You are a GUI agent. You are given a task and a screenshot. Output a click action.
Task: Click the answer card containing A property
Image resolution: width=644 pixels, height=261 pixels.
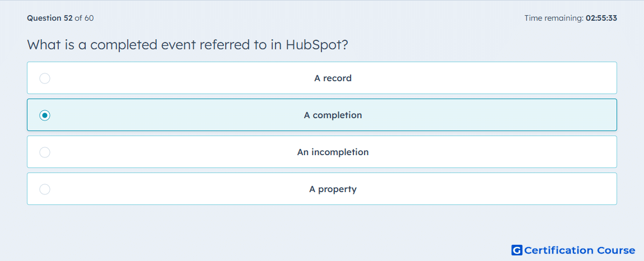pyautogui.click(x=322, y=189)
